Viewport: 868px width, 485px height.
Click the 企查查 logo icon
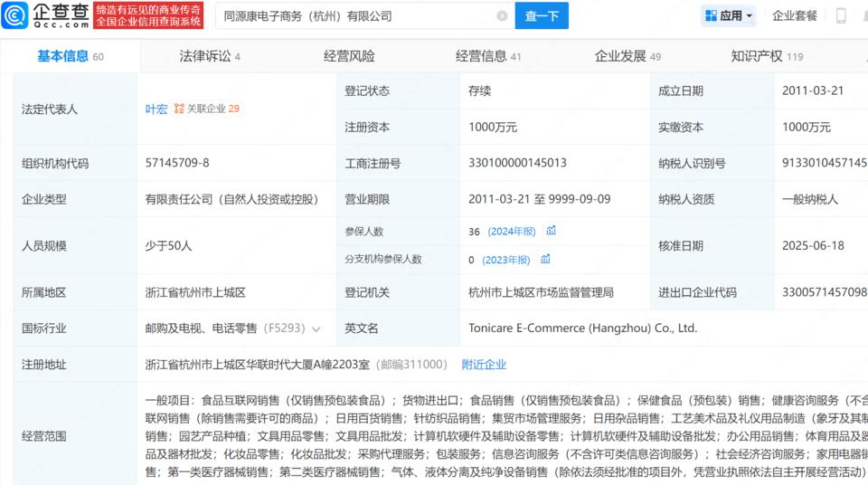(16, 15)
